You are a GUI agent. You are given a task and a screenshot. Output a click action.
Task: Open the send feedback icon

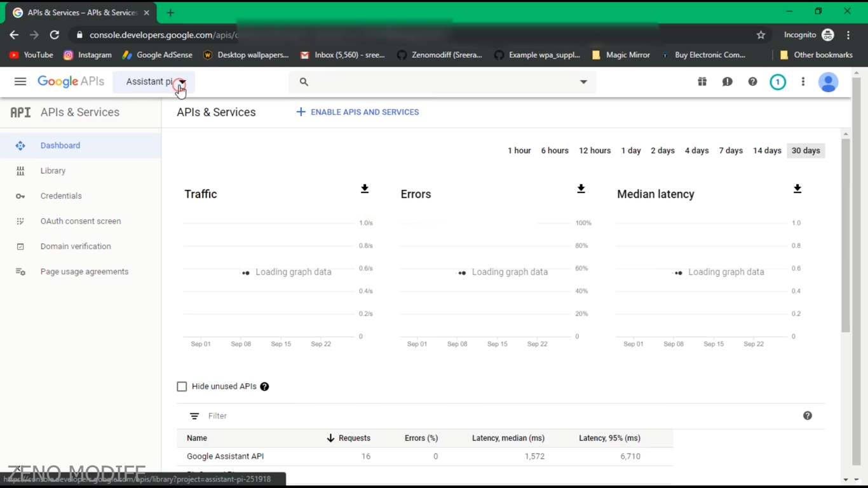(x=728, y=81)
